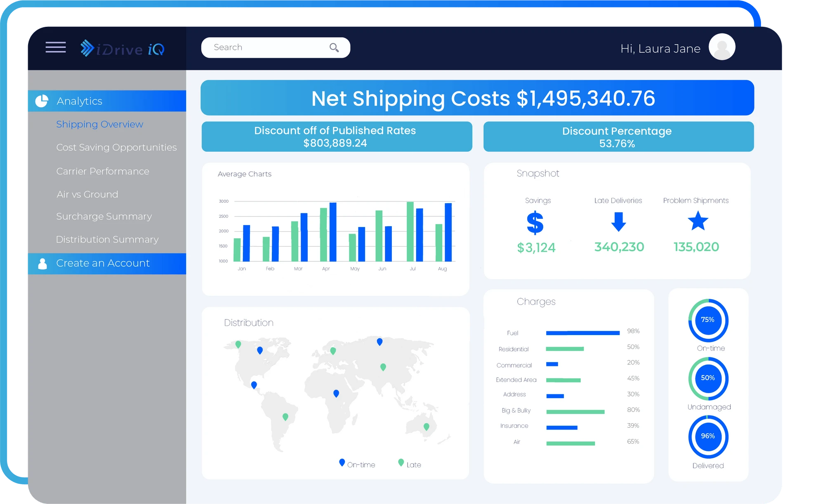Open the hamburger navigation menu
Screen dimensions: 825x504
coord(55,47)
